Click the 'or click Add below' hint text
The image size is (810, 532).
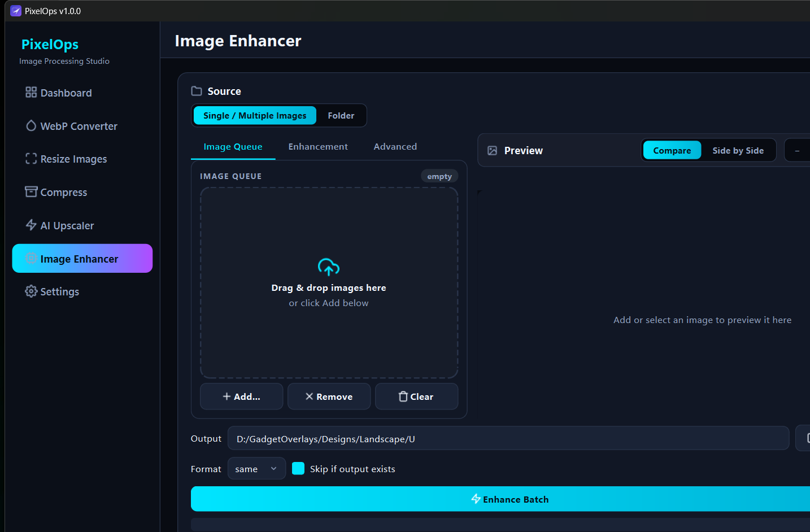[x=329, y=303]
